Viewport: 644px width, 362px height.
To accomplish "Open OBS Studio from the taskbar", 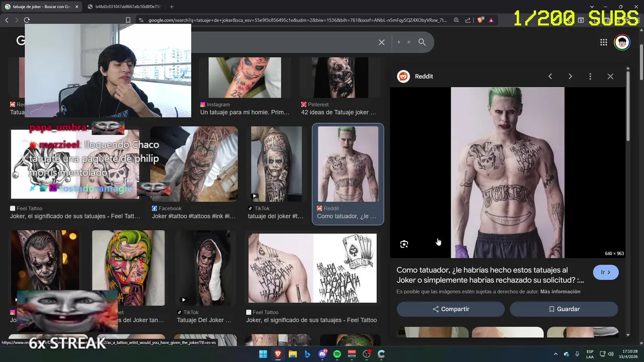I will point(367,354).
